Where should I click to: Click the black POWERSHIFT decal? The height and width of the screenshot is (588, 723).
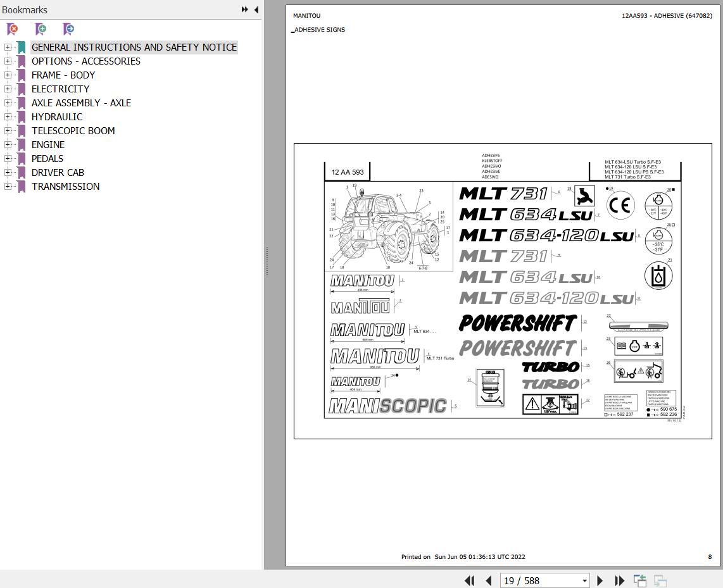click(518, 323)
